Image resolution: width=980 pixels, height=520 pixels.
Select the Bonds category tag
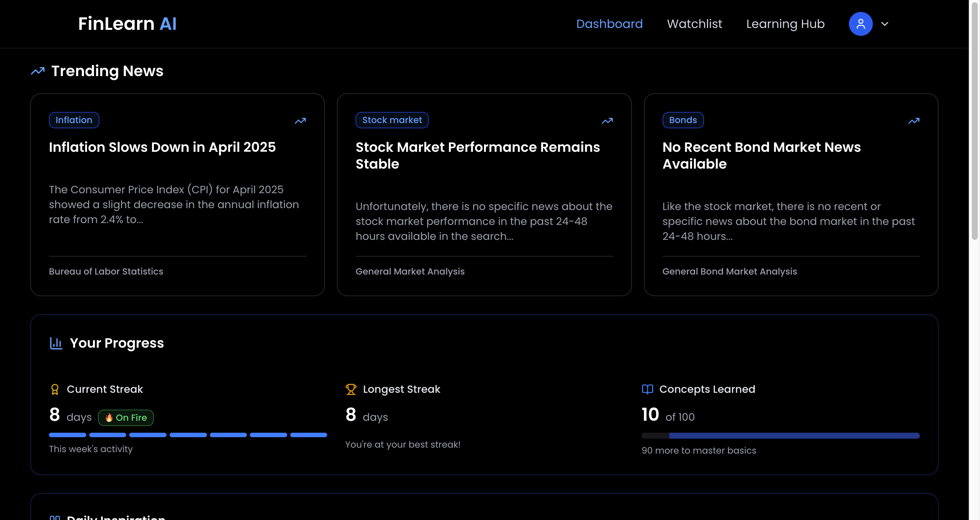682,120
